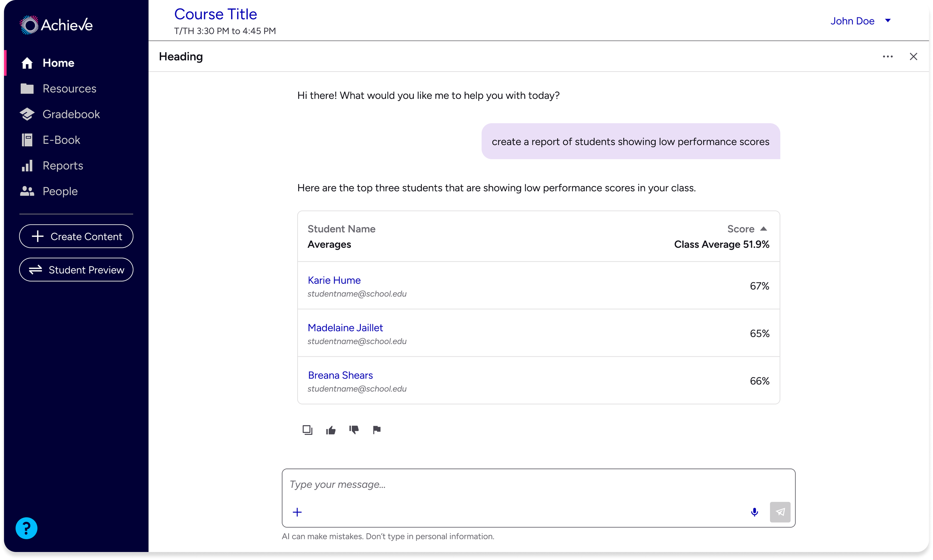The image size is (933, 560).
Task: Click the Student Name column header
Action: (341, 229)
